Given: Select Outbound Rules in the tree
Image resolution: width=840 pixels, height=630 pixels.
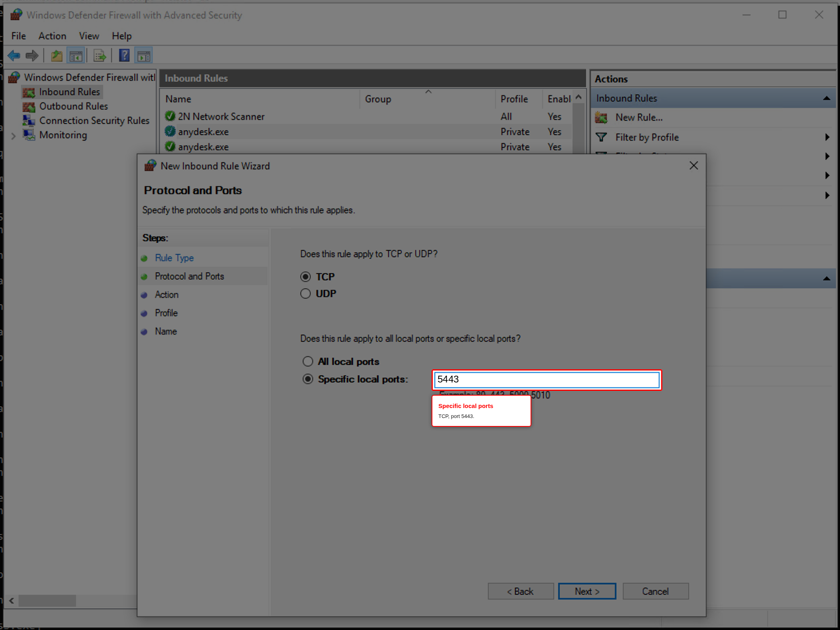Looking at the screenshot, I should [x=73, y=106].
